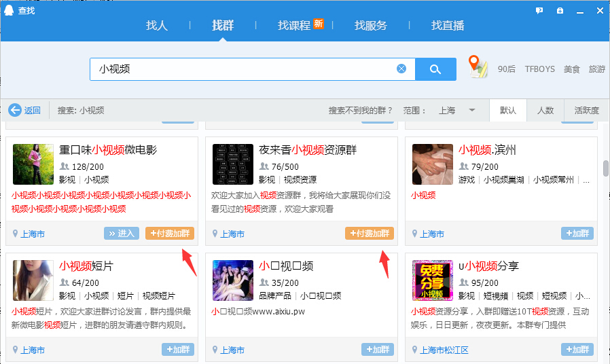The width and height of the screenshot is (610, 364).
Task: Click member count icon beside 35/200
Action: click(264, 283)
